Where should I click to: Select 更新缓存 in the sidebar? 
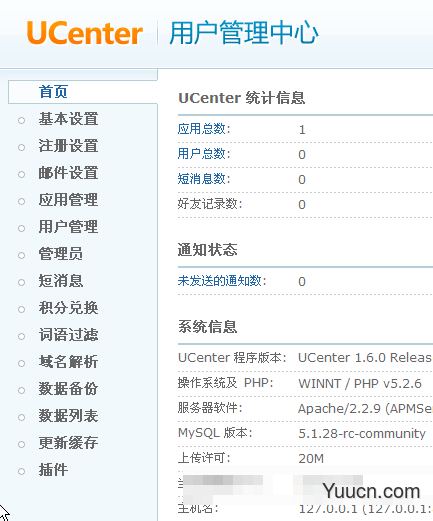pos(68,443)
